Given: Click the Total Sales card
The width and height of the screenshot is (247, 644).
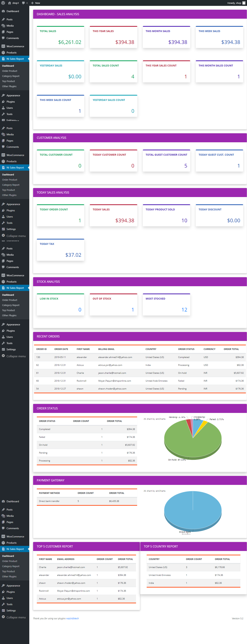Looking at the screenshot, I should (60, 37).
